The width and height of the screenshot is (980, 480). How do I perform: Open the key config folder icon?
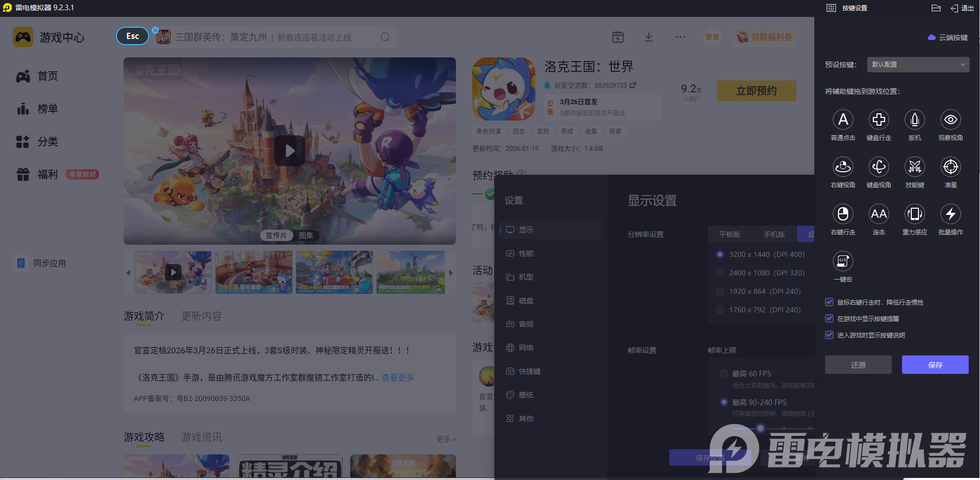(936, 8)
